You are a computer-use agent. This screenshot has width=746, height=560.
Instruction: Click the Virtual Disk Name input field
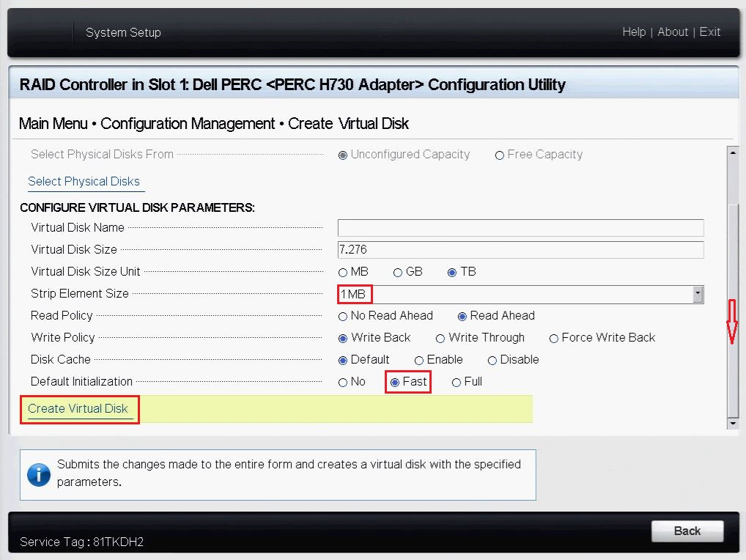click(520, 227)
